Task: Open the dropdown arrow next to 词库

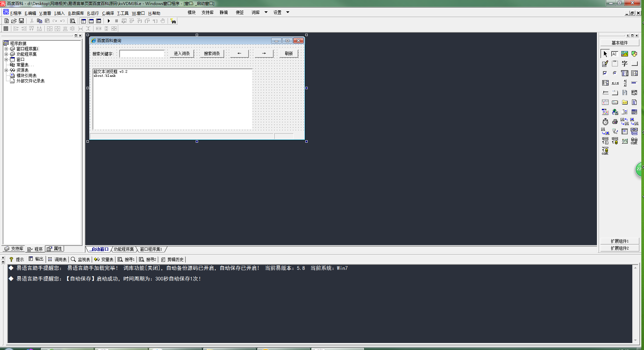Action: pyautogui.click(x=266, y=12)
